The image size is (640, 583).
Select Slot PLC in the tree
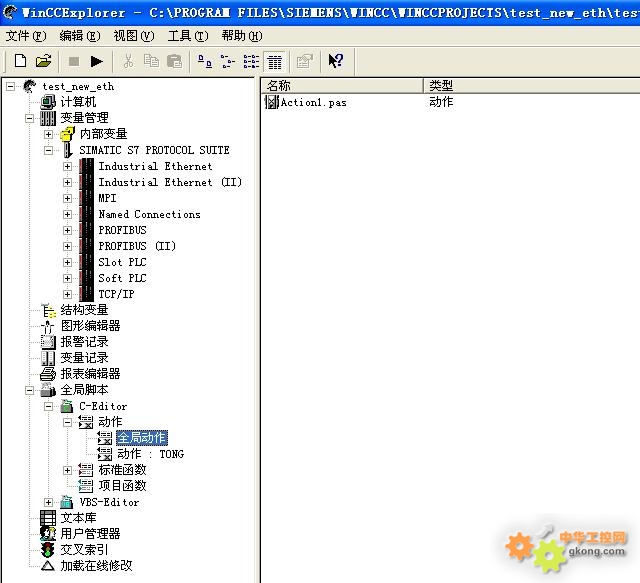[122, 262]
